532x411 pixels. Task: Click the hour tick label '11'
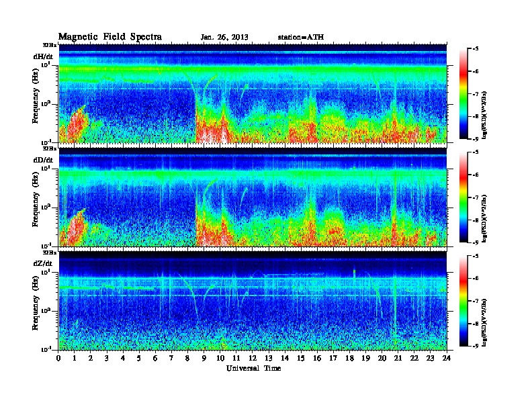236,358
